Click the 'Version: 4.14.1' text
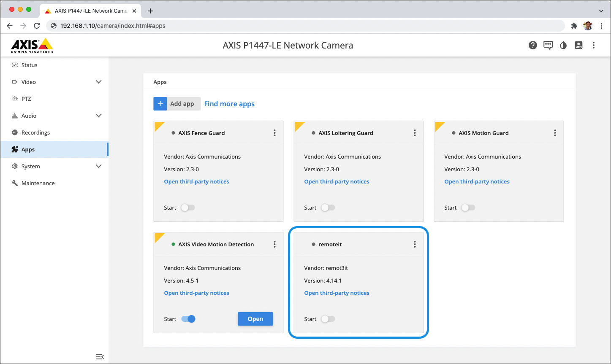This screenshot has height=364, width=611. pyautogui.click(x=323, y=280)
